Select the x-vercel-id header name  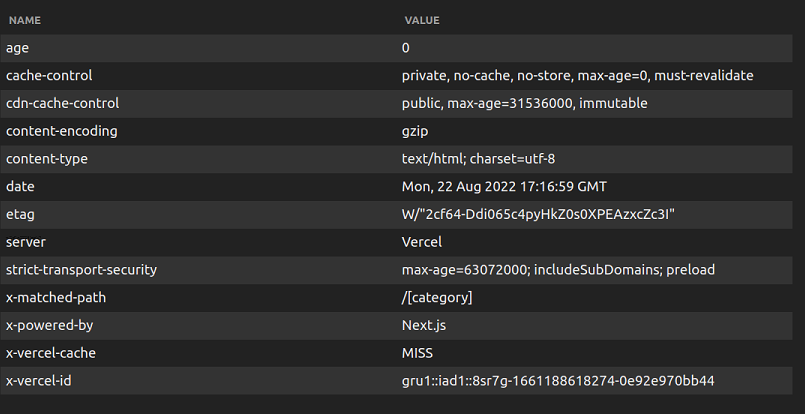39,381
